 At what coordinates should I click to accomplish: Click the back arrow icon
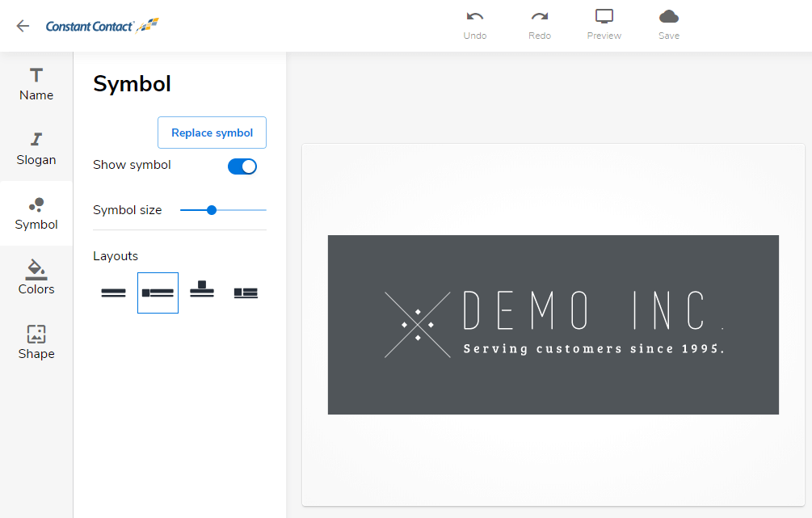coord(23,26)
